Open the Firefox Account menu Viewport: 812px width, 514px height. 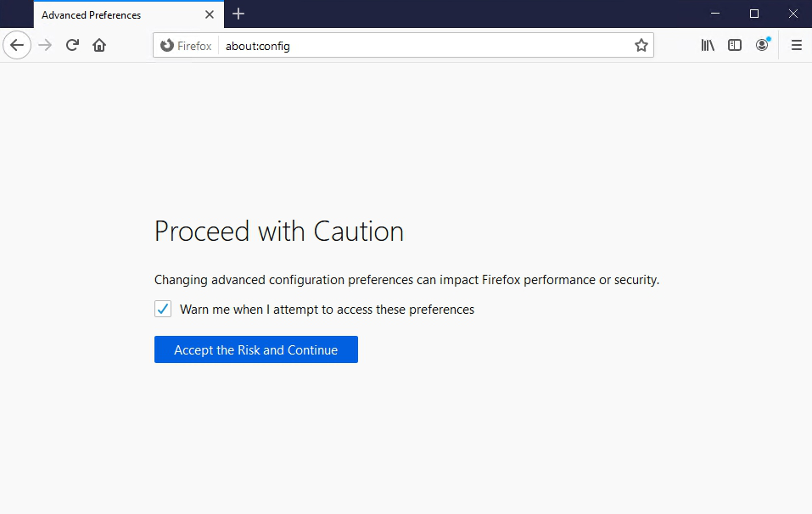pyautogui.click(x=762, y=46)
